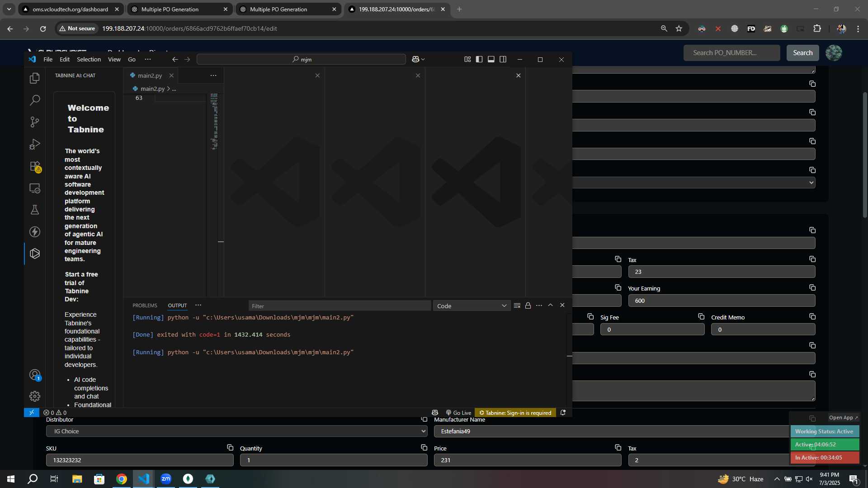868x488 pixels.
Task: Open the View menu in VS Code
Action: (x=114, y=59)
